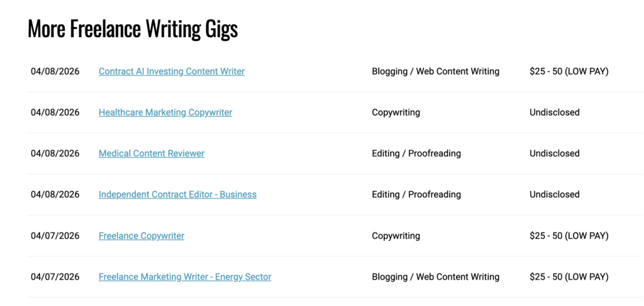Click the More Freelance Writing Gigs heading
Image resolution: width=644 pixels, height=306 pixels.
point(133,29)
